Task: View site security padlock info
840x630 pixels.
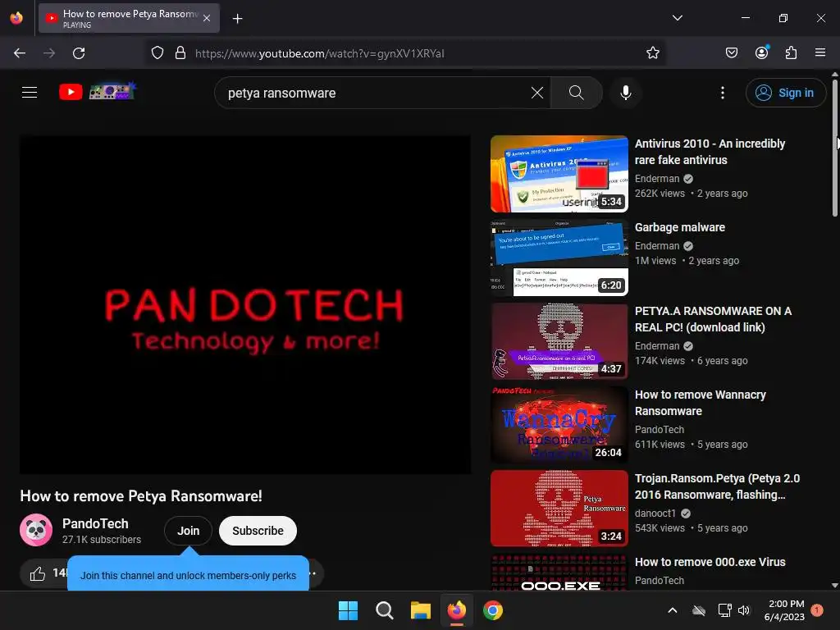Action: coord(180,53)
